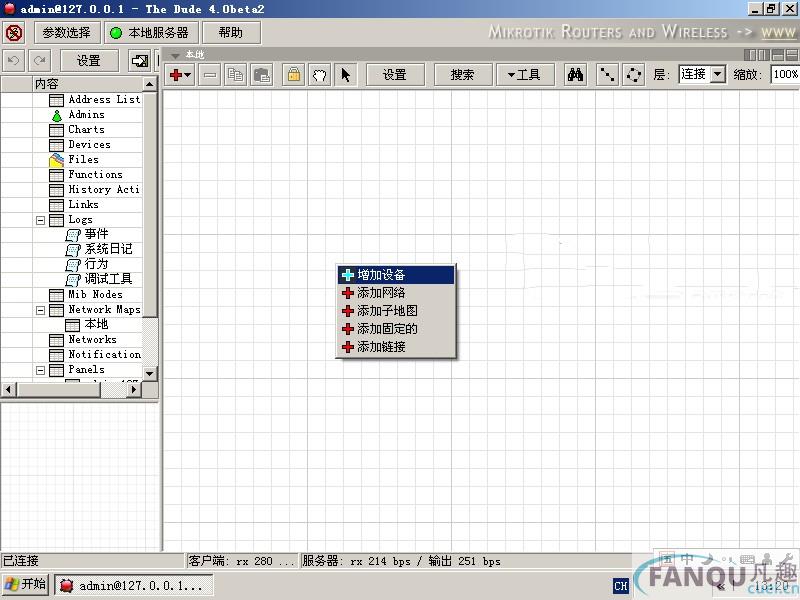This screenshot has height=600, width=800.
Task: Click the 本地服务器 local server button
Action: point(151,33)
